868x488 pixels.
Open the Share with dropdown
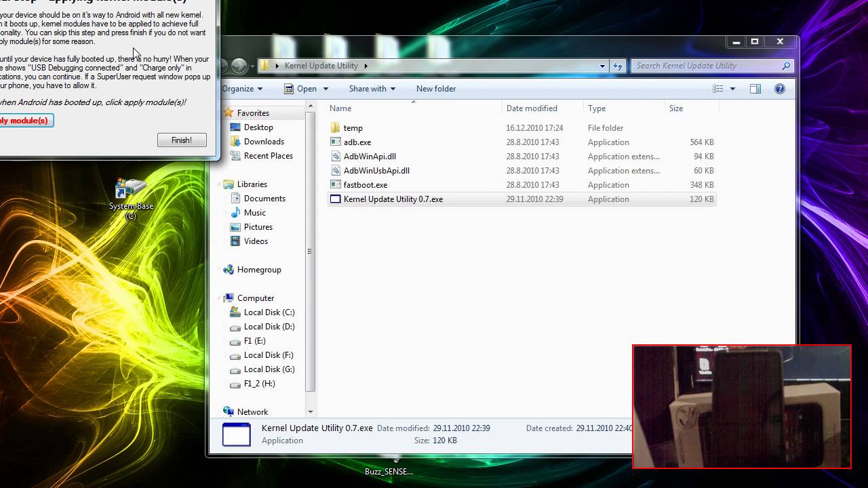pos(372,89)
